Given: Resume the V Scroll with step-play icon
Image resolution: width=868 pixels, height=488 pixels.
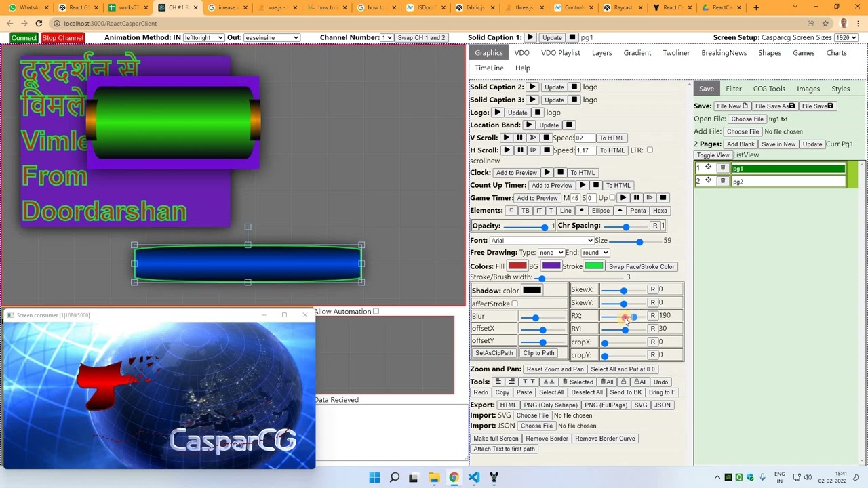Looking at the screenshot, I should click(532, 138).
